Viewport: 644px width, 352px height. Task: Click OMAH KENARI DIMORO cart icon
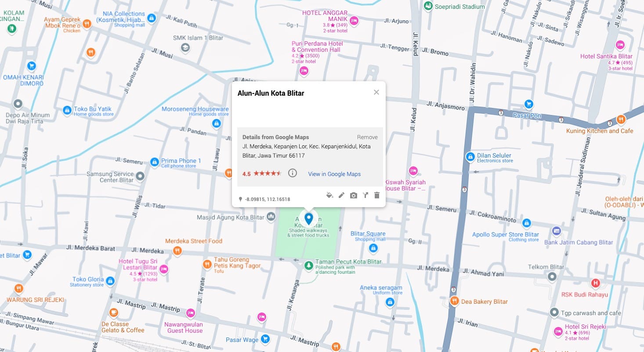31,66
